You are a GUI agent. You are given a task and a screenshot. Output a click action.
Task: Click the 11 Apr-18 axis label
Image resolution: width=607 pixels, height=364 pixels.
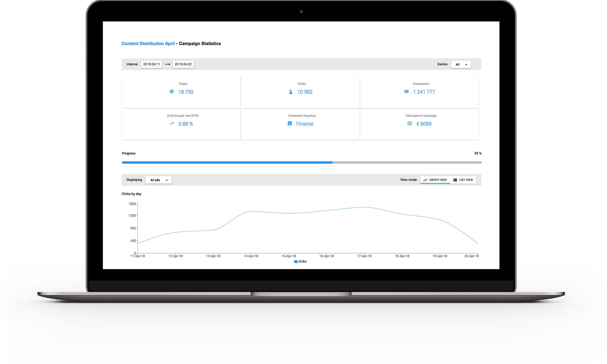(x=138, y=256)
